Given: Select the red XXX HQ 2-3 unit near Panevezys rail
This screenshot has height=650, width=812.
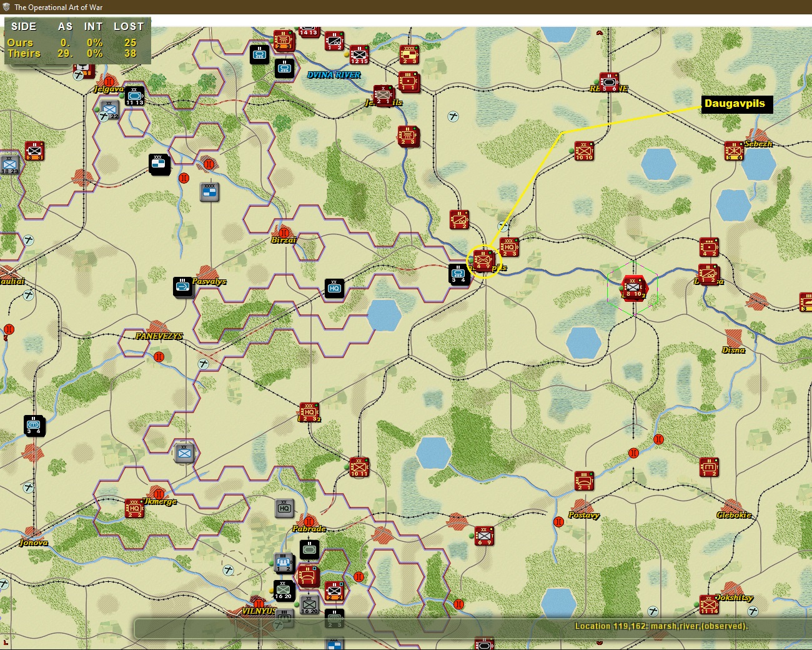Looking at the screenshot, I should [x=309, y=412].
